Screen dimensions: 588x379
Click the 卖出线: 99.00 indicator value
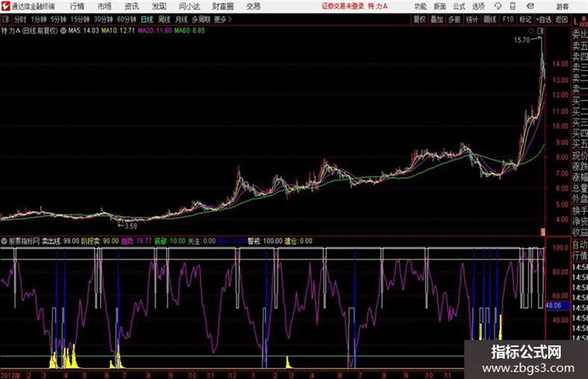point(60,241)
